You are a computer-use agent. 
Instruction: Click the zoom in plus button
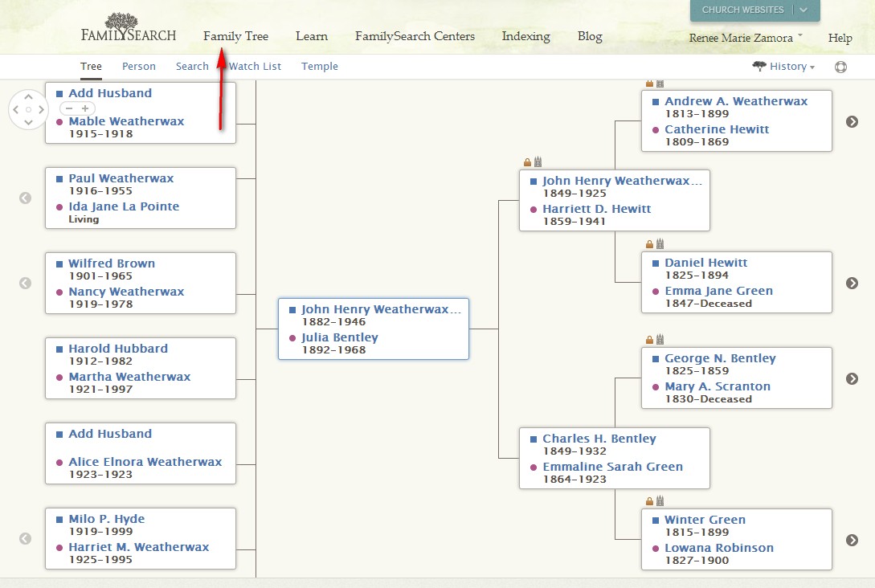(x=85, y=108)
